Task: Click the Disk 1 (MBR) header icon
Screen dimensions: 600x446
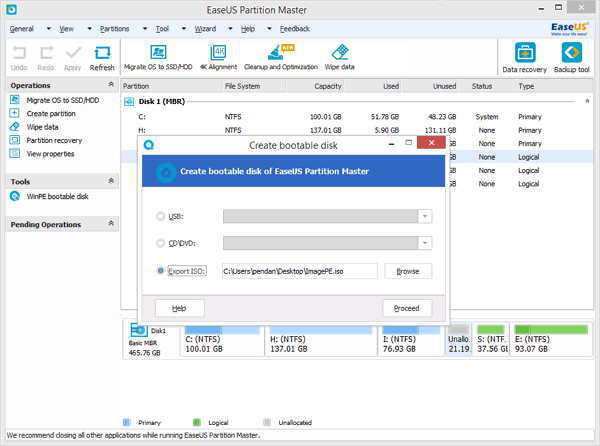Action: coord(129,101)
